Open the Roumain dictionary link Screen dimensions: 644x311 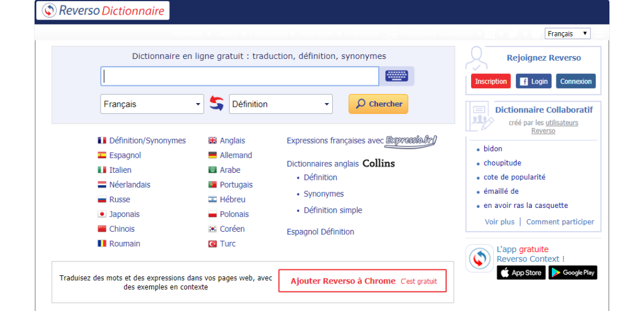point(125,244)
